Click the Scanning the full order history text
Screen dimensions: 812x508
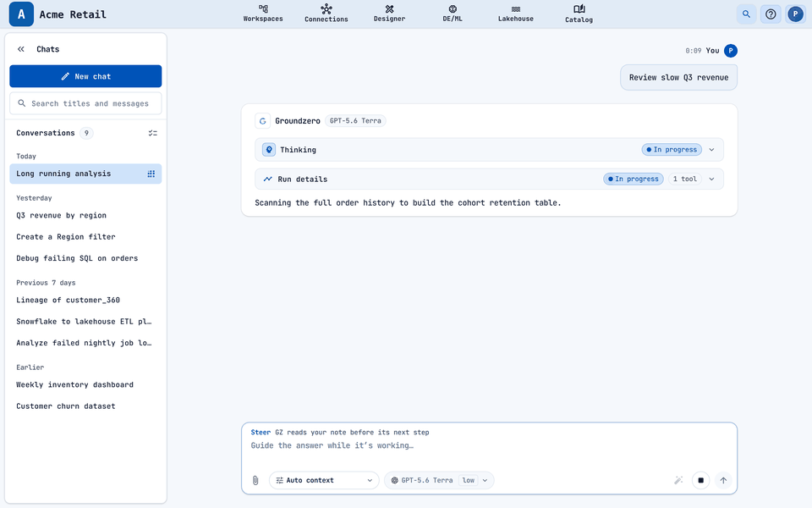click(x=408, y=202)
